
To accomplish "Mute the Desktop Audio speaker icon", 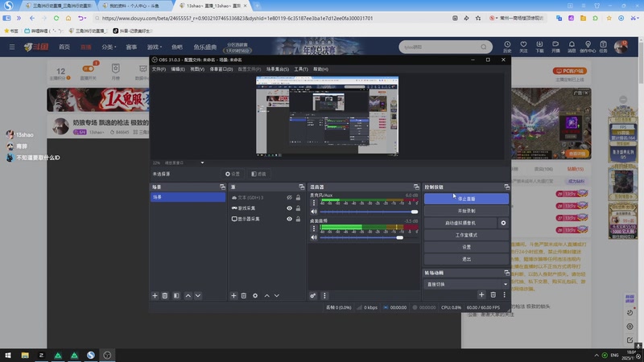I will tap(314, 237).
